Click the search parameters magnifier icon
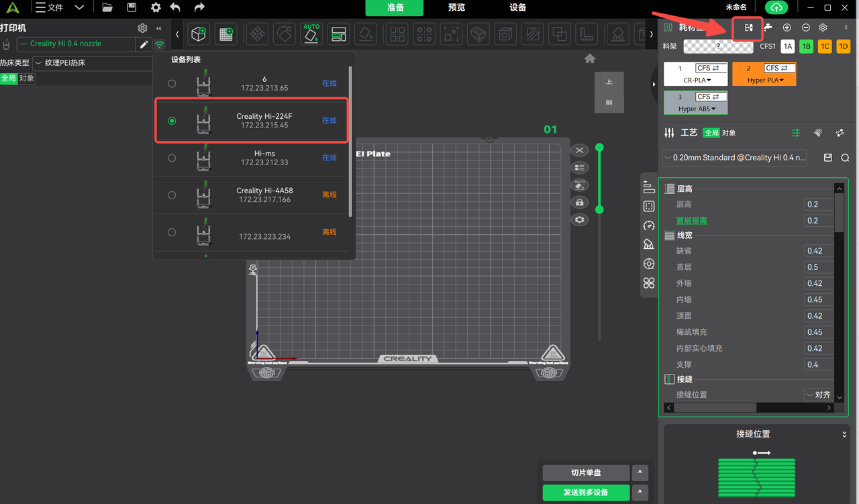This screenshot has height=504, width=859. (845, 158)
